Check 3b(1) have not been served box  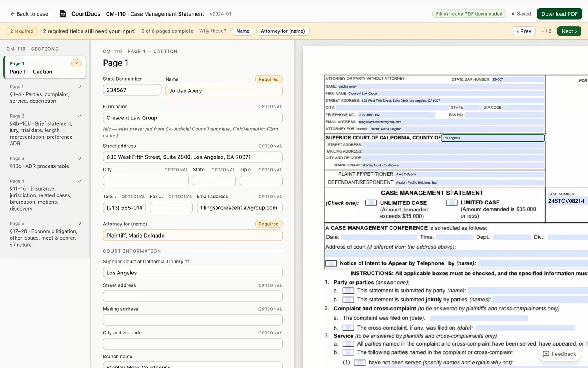360,363
